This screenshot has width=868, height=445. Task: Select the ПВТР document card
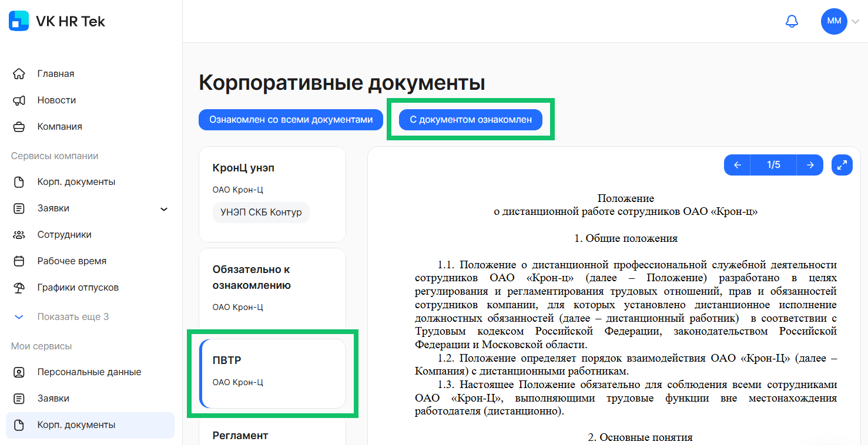272,373
